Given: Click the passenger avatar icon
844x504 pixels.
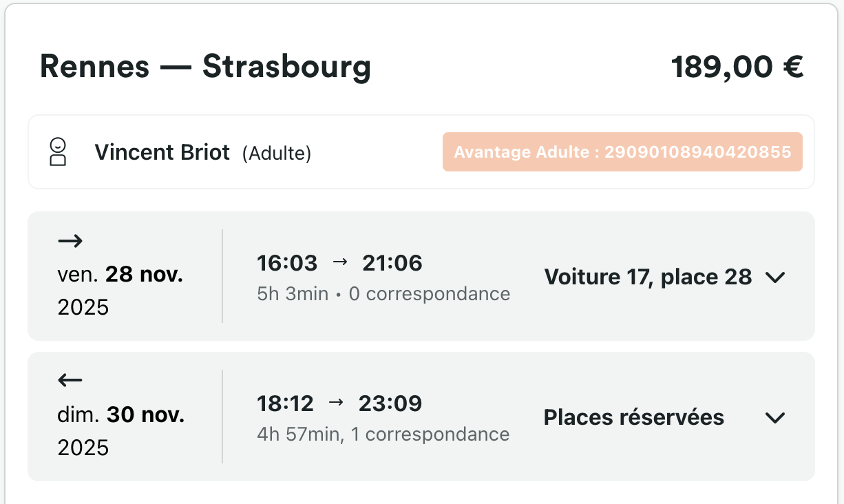Looking at the screenshot, I should click(x=59, y=152).
